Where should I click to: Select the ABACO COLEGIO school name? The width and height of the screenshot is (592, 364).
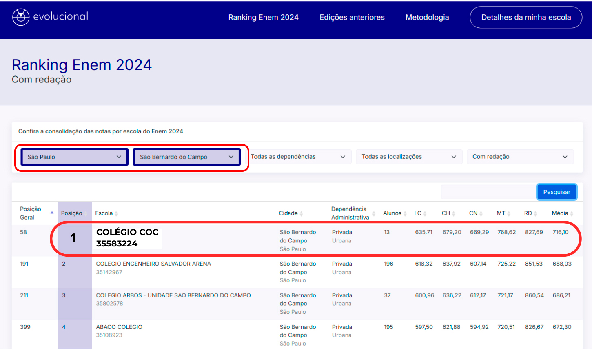point(119,327)
